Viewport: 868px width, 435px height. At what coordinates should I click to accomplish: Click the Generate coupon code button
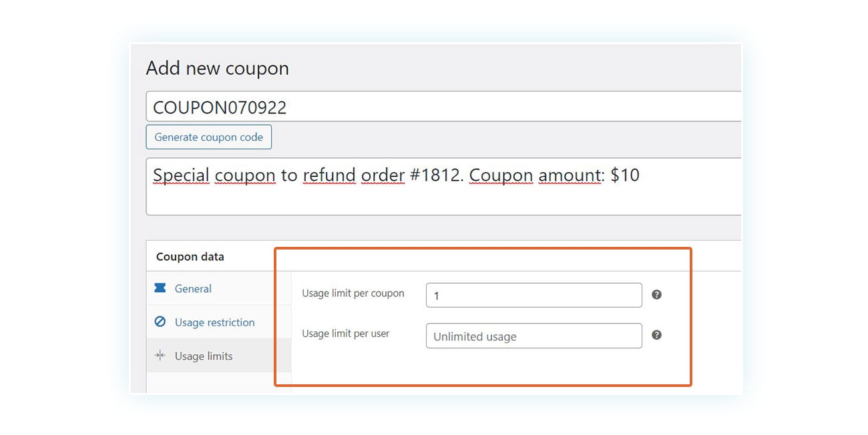pyautogui.click(x=208, y=136)
